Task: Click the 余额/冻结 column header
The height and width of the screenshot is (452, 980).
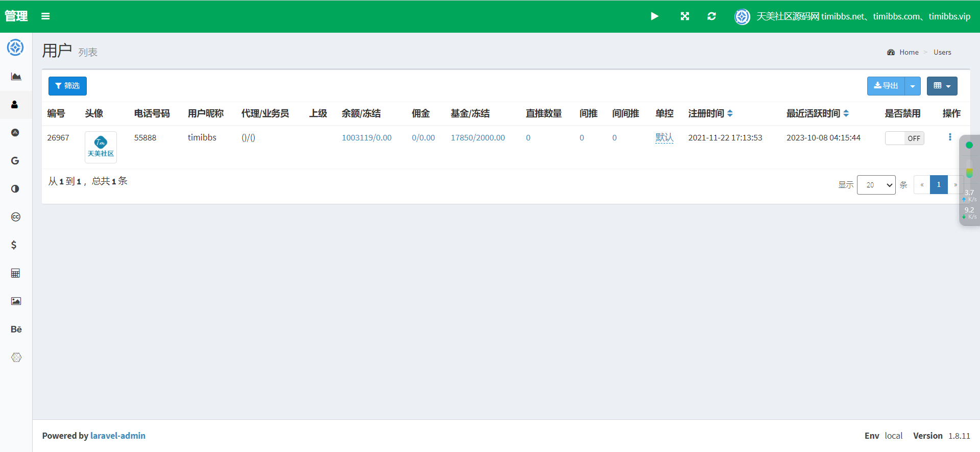Action: pyautogui.click(x=361, y=113)
